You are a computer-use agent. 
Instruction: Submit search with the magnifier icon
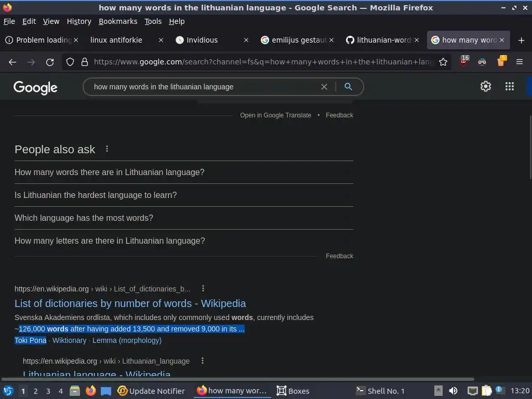(348, 87)
